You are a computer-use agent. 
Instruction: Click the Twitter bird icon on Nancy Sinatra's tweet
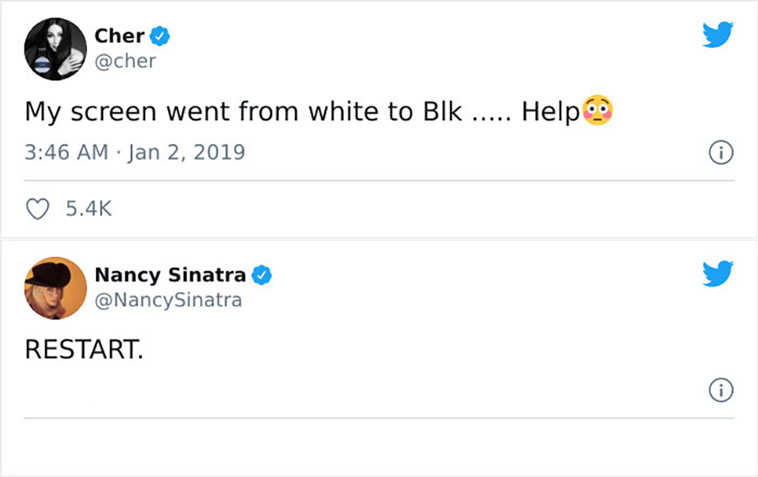[718, 274]
